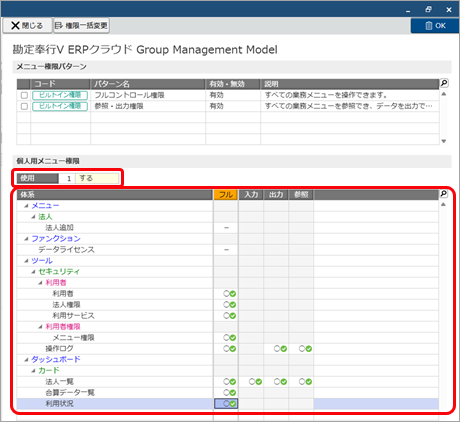Toggle フル permission for 利用サービス row

click(230, 316)
